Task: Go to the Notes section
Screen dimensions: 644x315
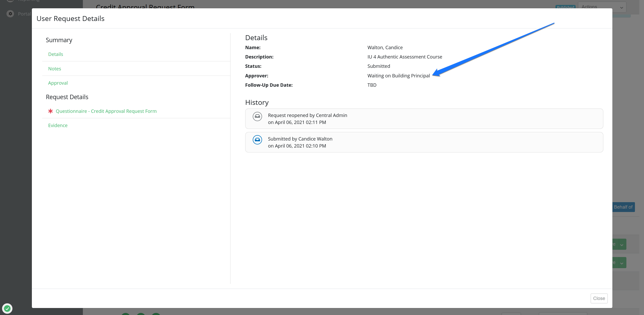Action: [54, 69]
